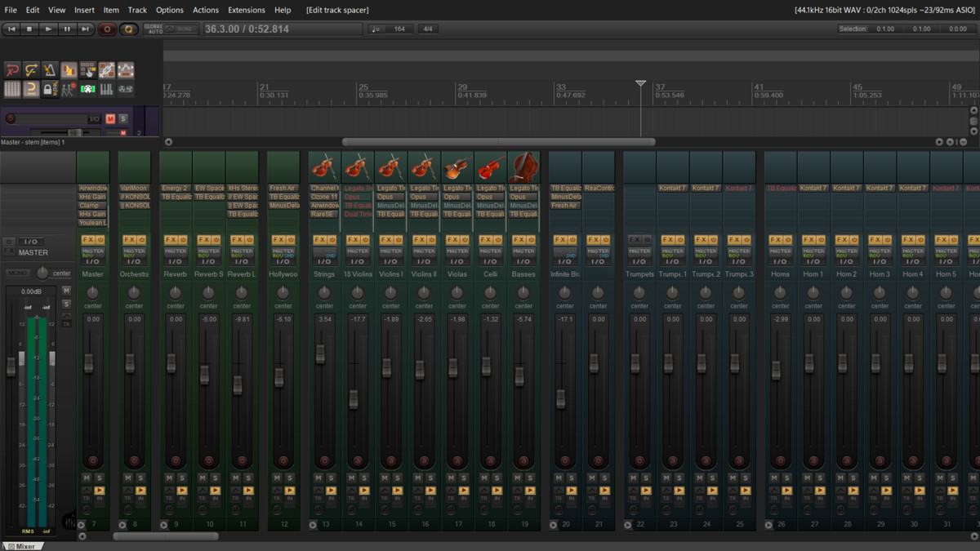Image resolution: width=980 pixels, height=551 pixels.
Task: Solo mixer track 8
Action: [140, 478]
